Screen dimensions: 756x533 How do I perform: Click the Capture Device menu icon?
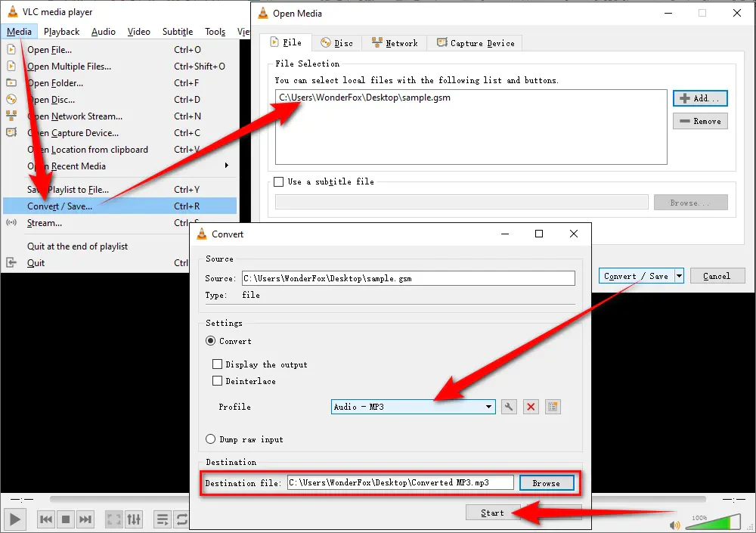coord(11,132)
